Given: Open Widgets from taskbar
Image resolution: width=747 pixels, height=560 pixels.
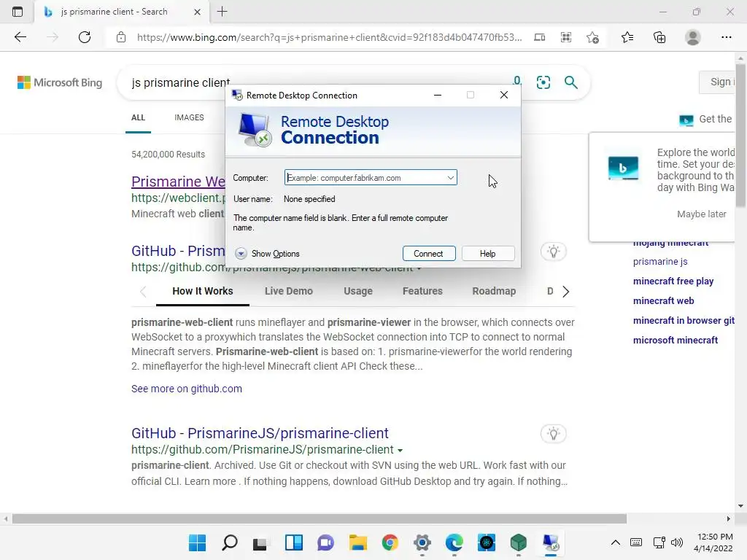Looking at the screenshot, I should (293, 542).
